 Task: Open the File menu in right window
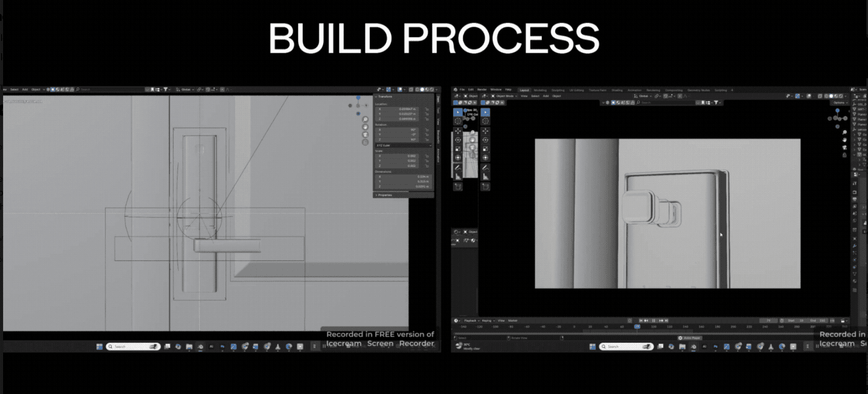[462, 90]
